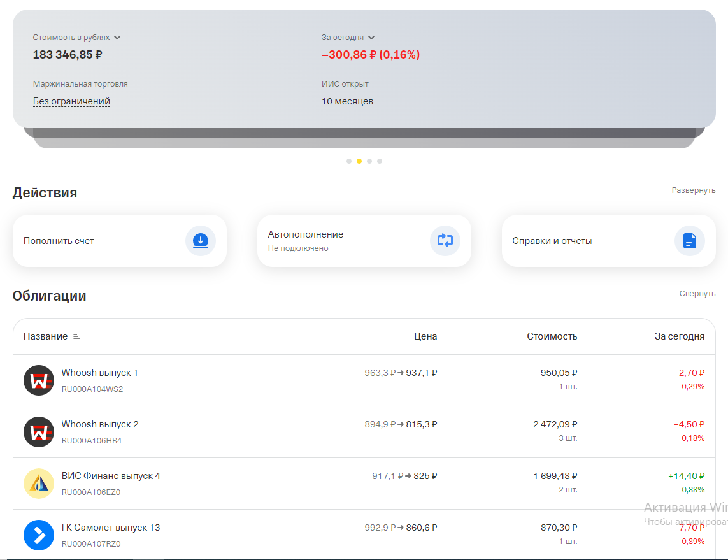Select the fourth carousel dot
728x560 pixels.
click(x=380, y=161)
